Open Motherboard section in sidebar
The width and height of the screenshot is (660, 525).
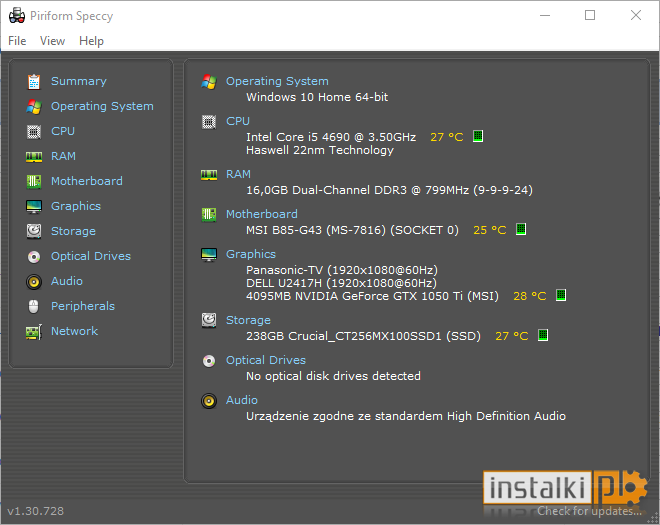click(87, 181)
